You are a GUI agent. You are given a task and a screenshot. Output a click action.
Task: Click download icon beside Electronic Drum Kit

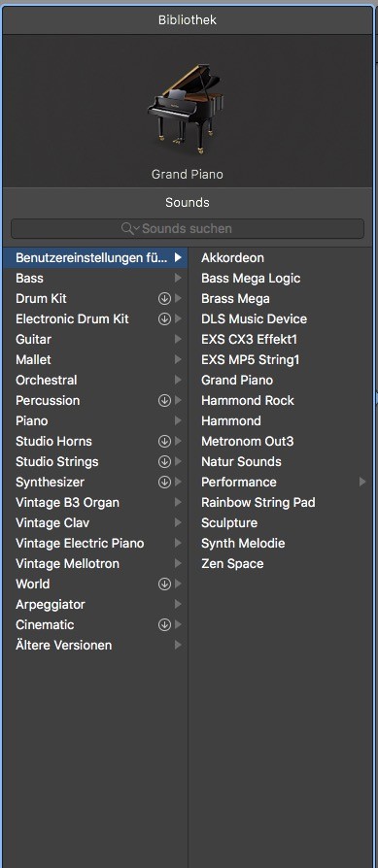[164, 318]
